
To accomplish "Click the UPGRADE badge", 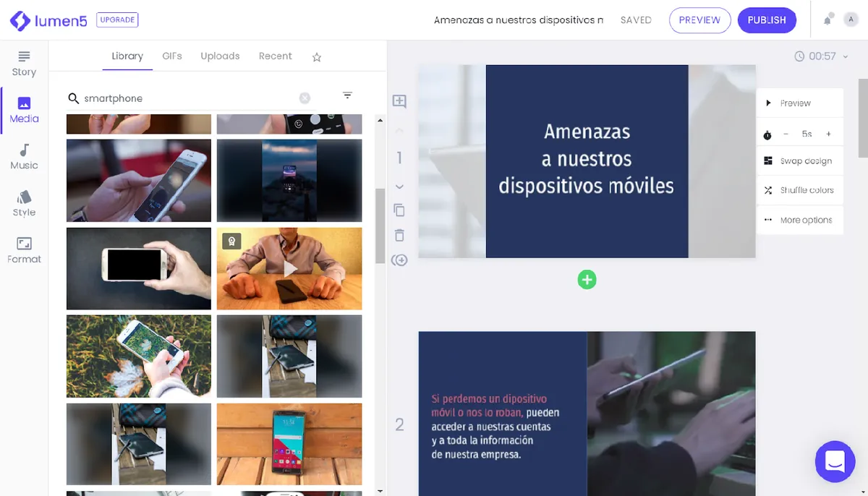I will [x=117, y=20].
